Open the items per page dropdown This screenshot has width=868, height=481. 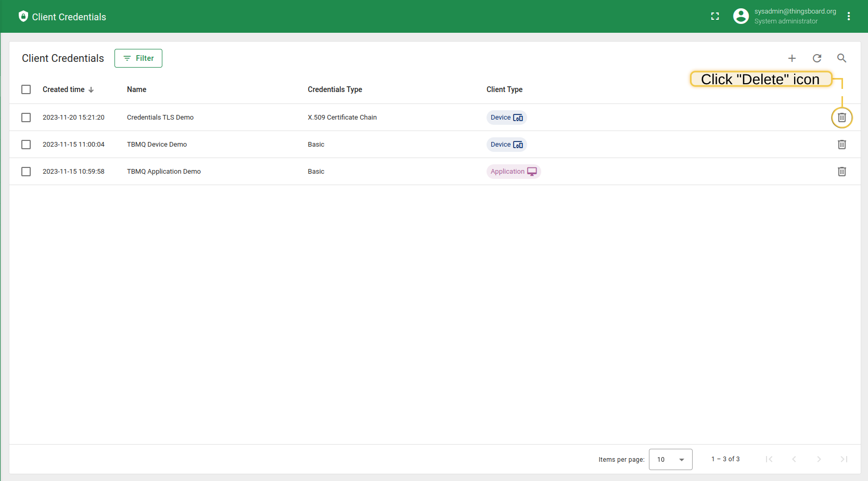pyautogui.click(x=670, y=459)
